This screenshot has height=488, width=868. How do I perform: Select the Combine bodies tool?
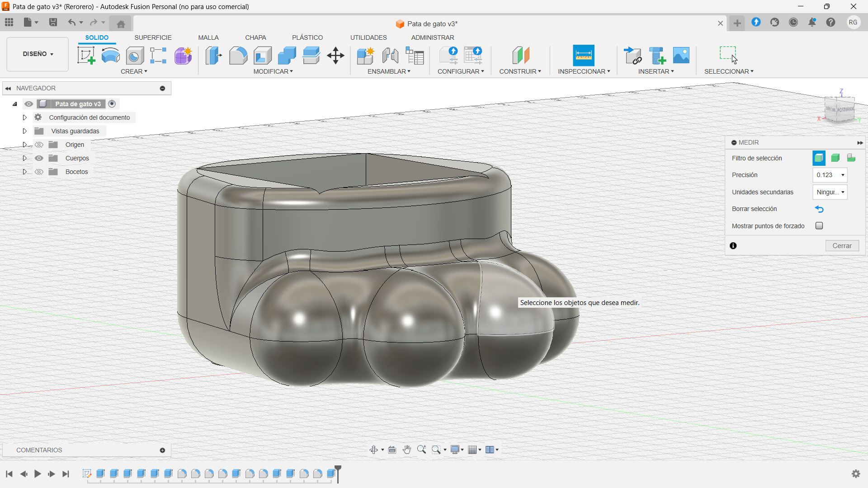point(287,56)
